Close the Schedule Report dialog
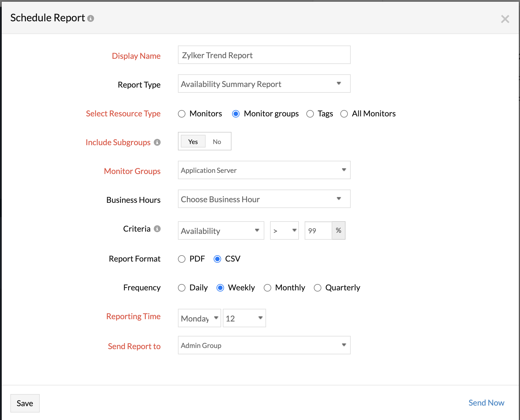Screen dimensions: 520x420 505,19
